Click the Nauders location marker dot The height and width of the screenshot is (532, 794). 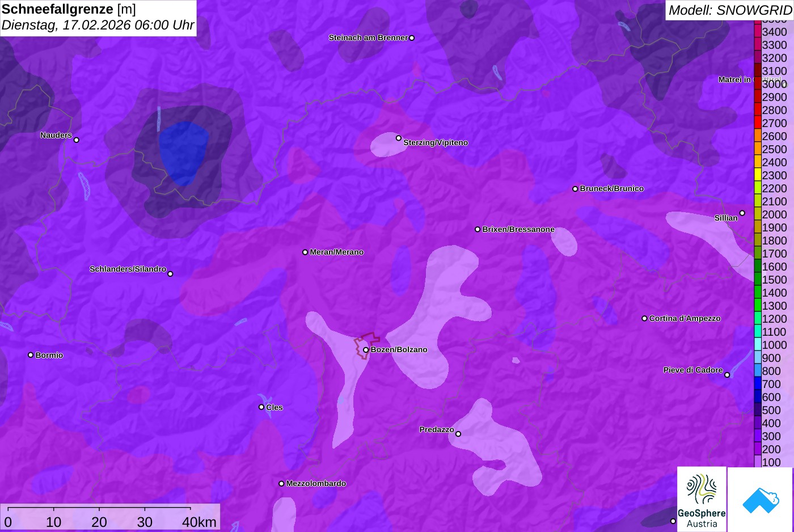pyautogui.click(x=77, y=140)
